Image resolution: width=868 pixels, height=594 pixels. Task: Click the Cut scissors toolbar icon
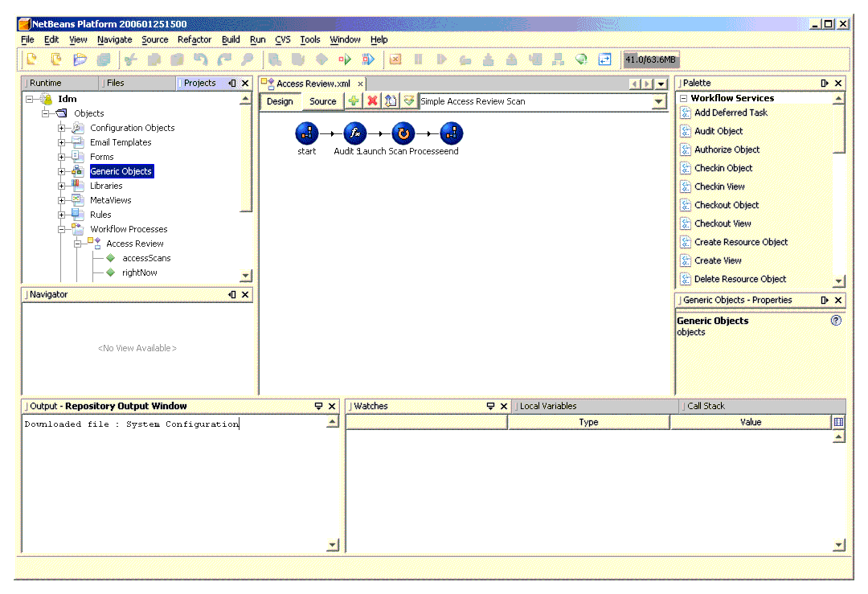(131, 59)
